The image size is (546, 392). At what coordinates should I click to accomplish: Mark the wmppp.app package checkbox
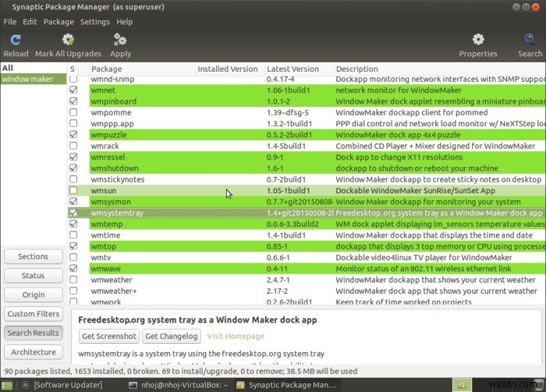point(73,123)
